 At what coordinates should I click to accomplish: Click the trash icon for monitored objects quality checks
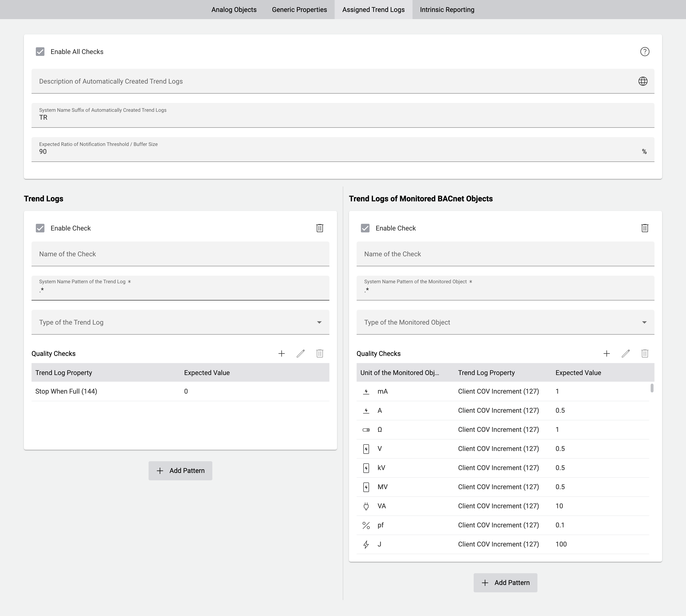point(644,354)
